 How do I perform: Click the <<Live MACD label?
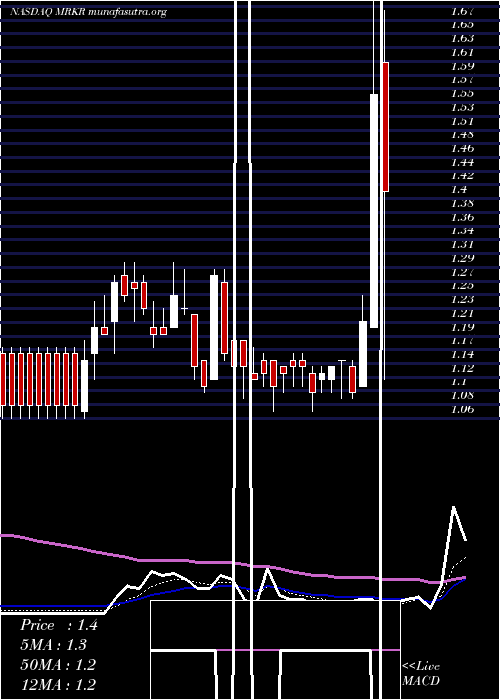(421, 674)
